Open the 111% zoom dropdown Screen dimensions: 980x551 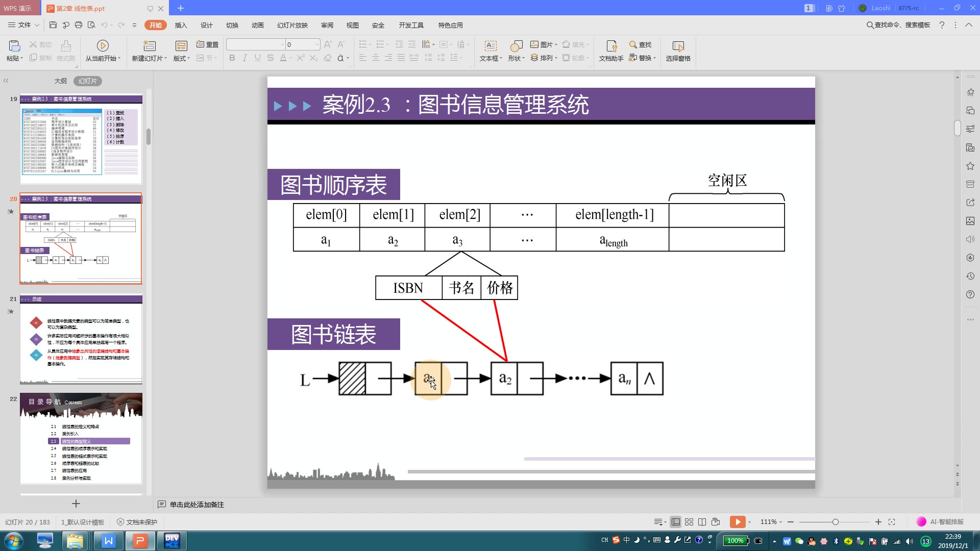770,521
